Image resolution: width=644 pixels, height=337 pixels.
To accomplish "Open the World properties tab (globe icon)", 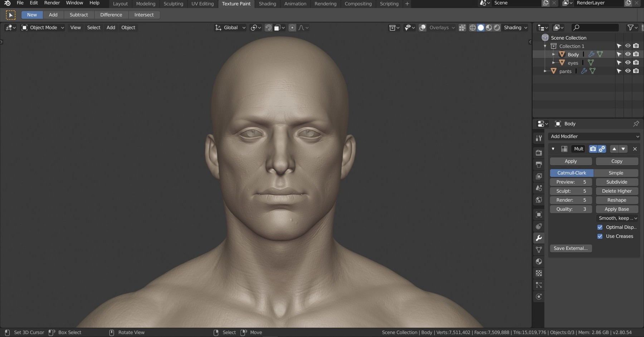I will (x=539, y=200).
